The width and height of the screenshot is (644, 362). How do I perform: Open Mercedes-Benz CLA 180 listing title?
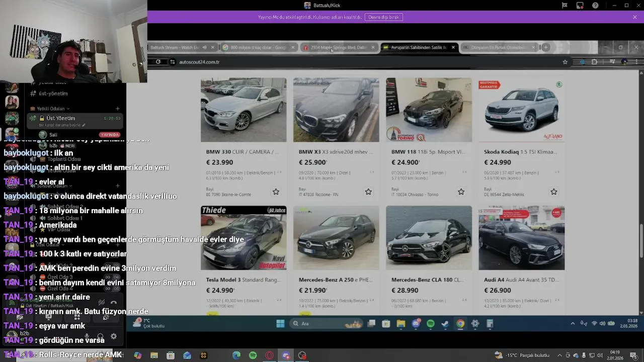point(428,280)
